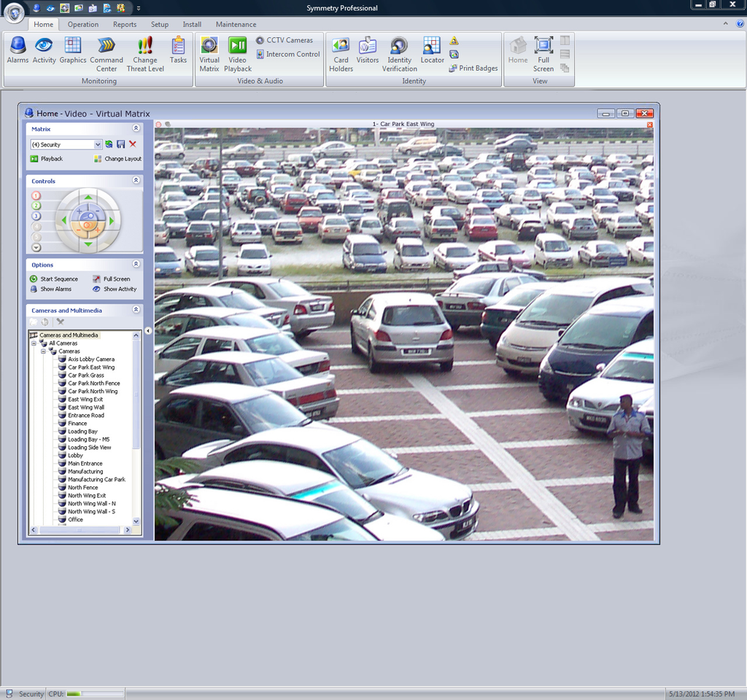Open the Operation tab
Image resolution: width=747 pixels, height=700 pixels.
[x=82, y=24]
